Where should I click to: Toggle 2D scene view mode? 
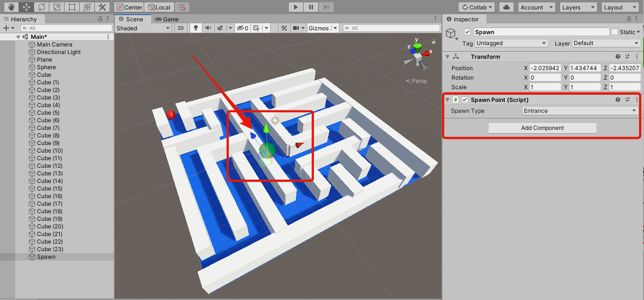coord(181,28)
